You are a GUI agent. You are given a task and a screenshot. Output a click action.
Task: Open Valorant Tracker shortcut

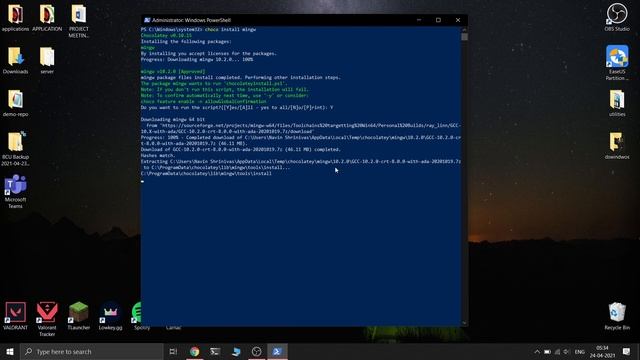tap(47, 319)
